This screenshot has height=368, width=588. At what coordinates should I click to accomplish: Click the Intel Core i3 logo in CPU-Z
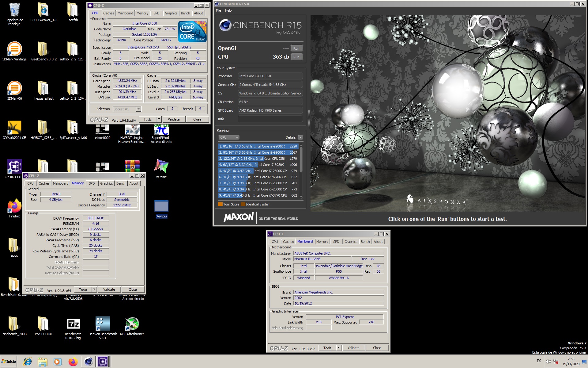click(x=192, y=32)
